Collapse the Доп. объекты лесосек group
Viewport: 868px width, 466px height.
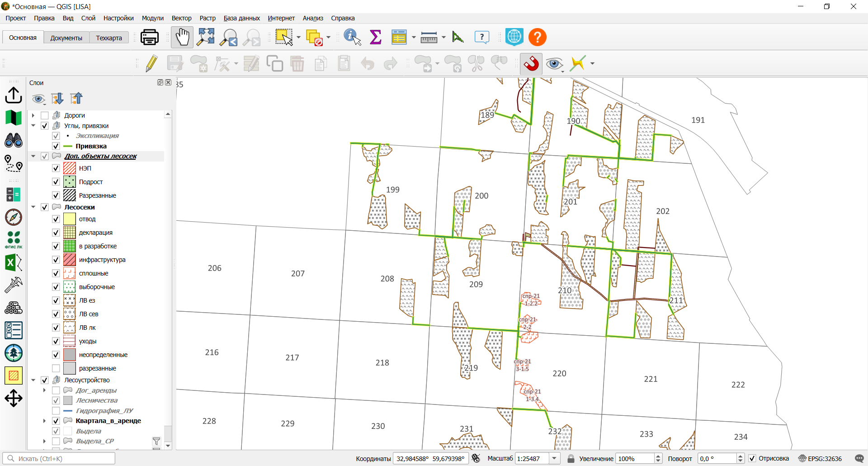tap(33, 156)
